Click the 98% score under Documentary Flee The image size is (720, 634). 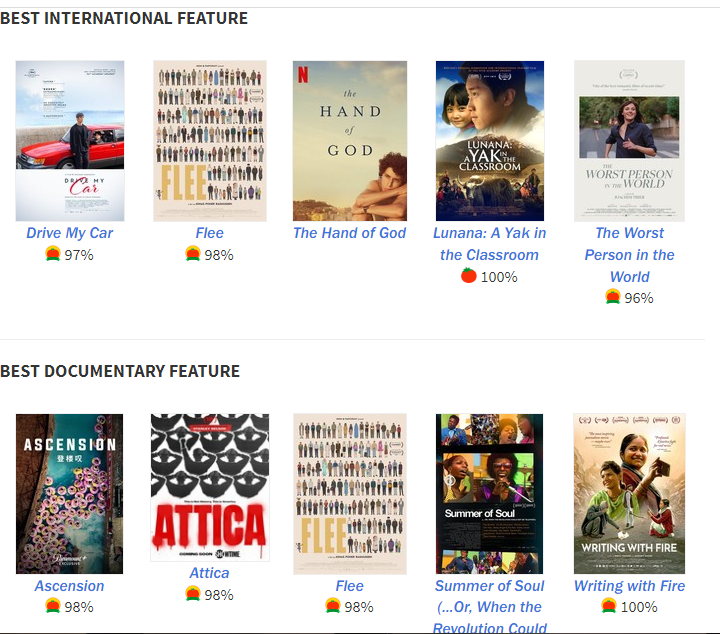(x=359, y=607)
